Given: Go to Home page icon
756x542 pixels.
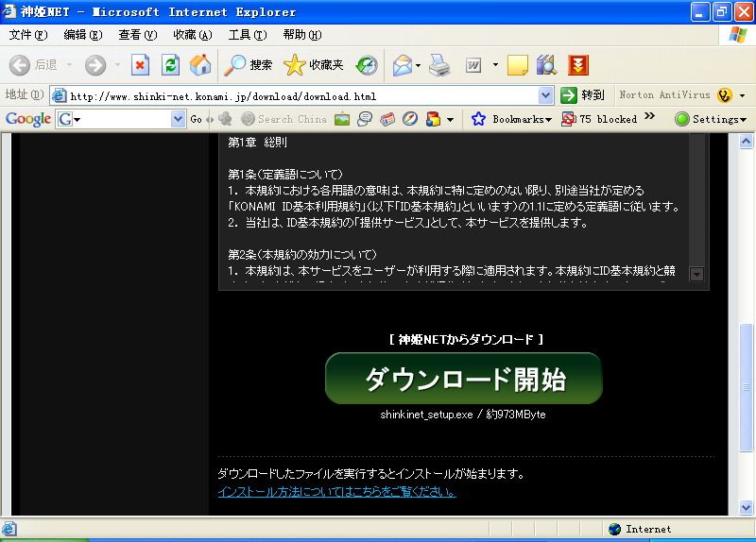Looking at the screenshot, I should [200, 65].
